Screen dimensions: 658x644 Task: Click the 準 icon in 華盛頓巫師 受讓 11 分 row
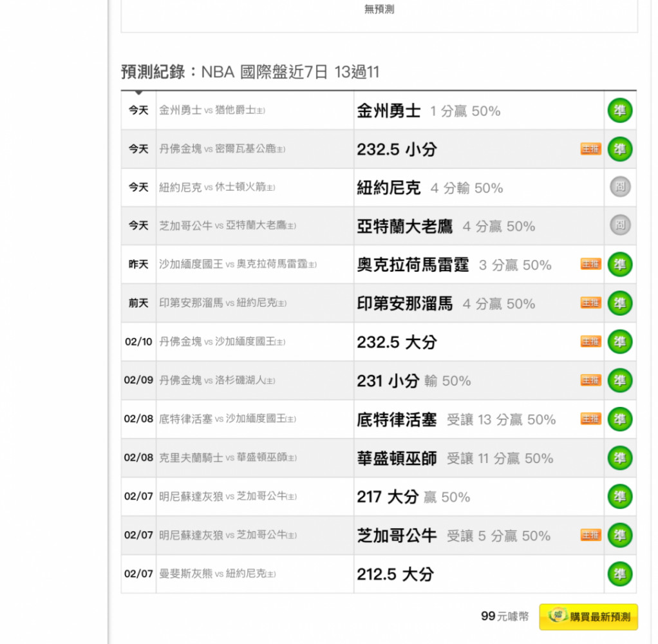(620, 458)
